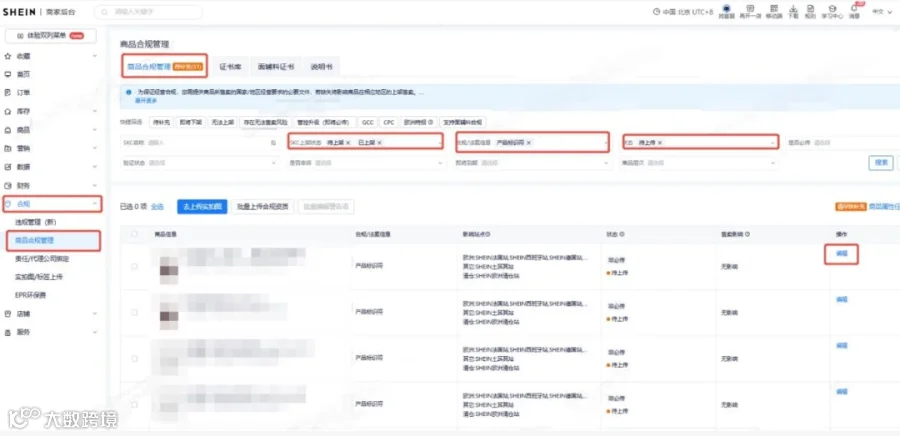
Task: Click the icon inside the SKC名称 field
Action: pos(273,142)
